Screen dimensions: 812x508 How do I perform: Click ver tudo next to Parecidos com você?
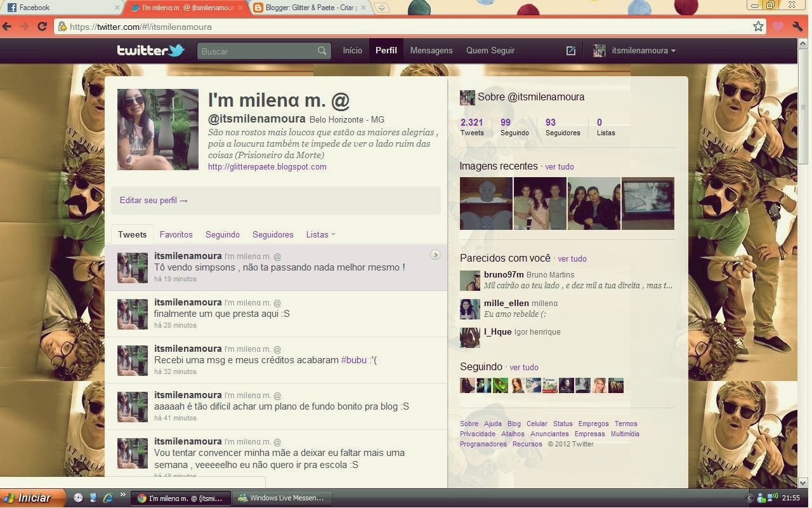tap(572, 258)
